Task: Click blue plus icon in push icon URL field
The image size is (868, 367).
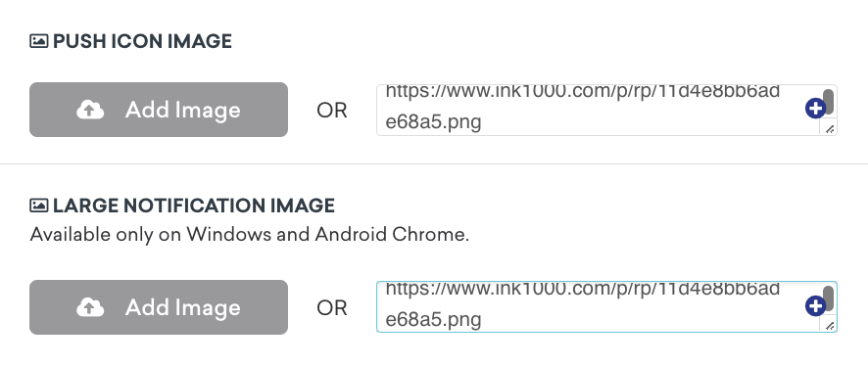Action: [x=815, y=109]
